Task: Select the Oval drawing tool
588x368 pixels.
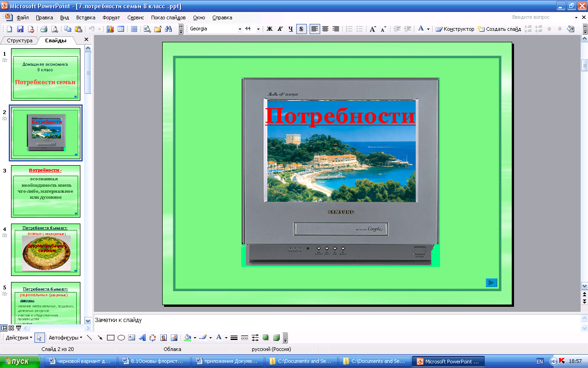Action: 121,338
